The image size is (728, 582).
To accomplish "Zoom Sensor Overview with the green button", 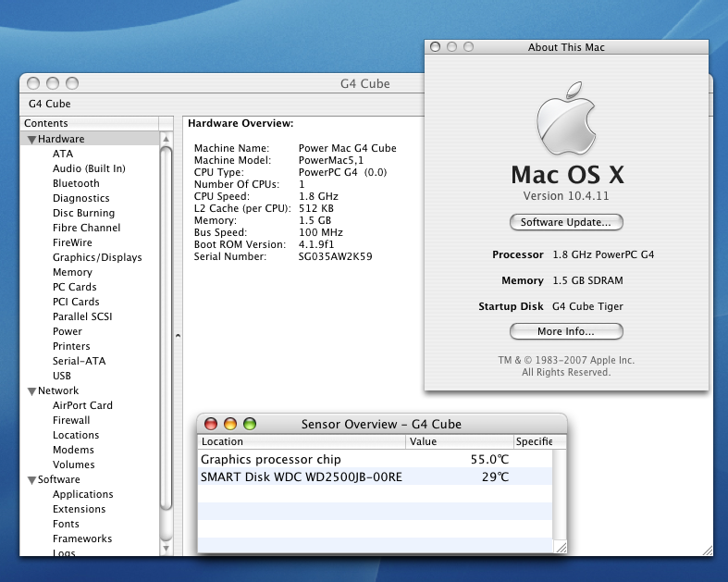I will tap(249, 424).
